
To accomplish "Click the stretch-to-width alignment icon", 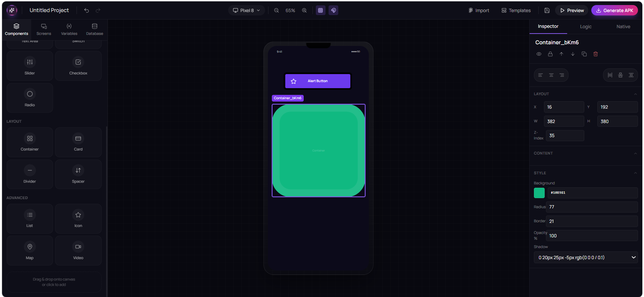I will tap(631, 75).
